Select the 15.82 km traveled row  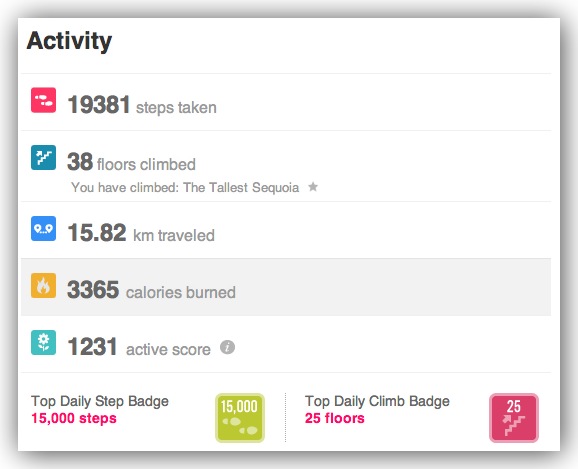tap(286, 230)
